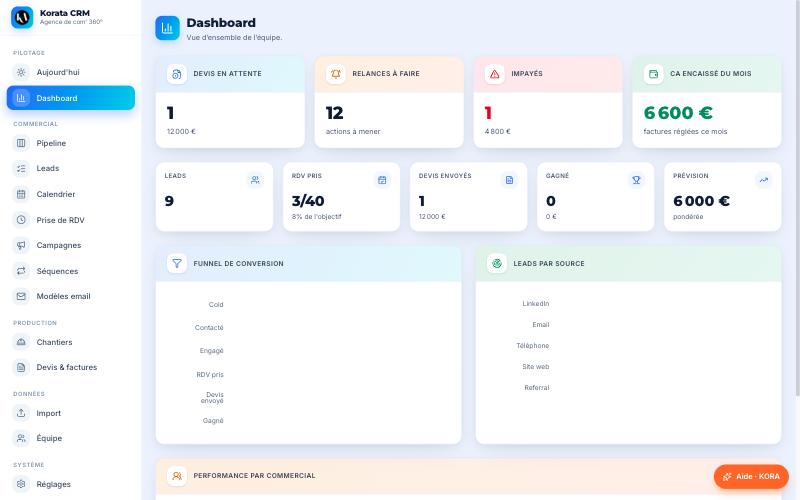The width and height of the screenshot is (800, 500).
Task: Select the Dashboard chart icon in sidebar
Action: tap(21, 98)
